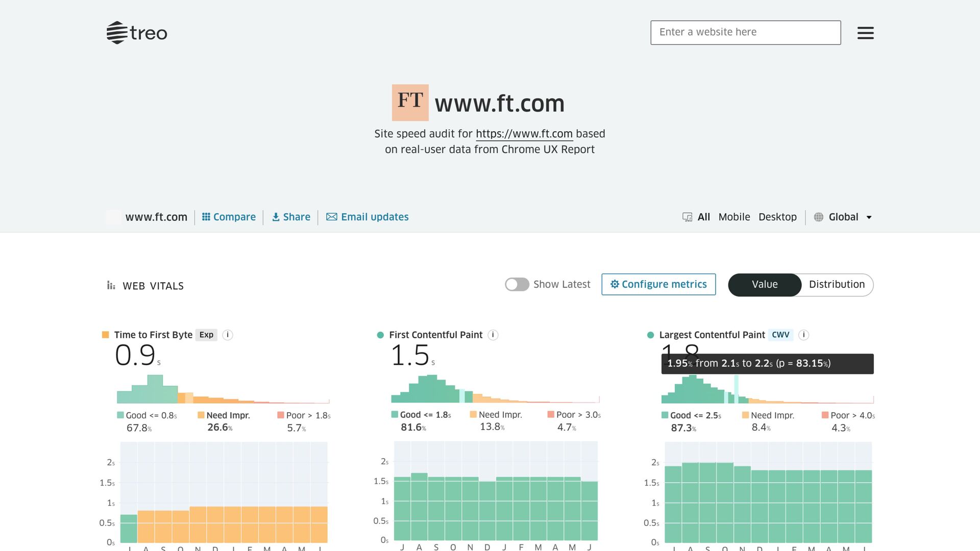Switch to Distribution view
The image size is (980, 551).
tap(837, 285)
